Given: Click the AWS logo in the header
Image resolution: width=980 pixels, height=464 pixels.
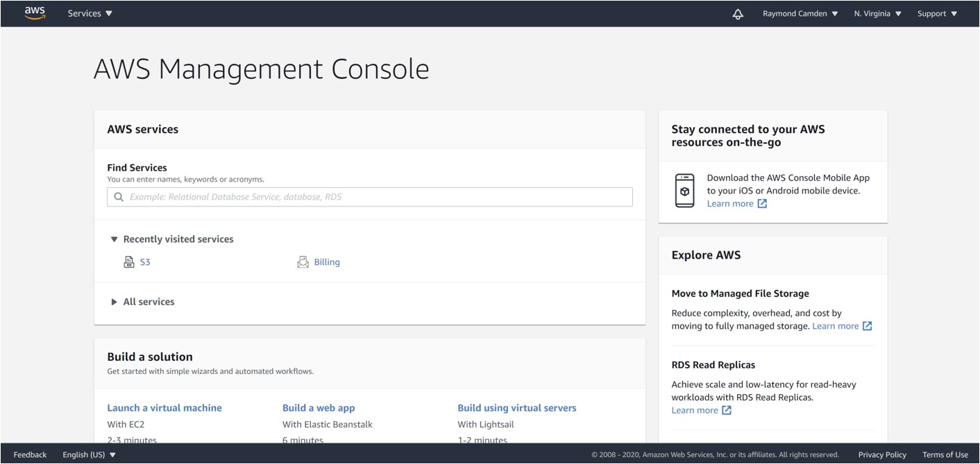Looking at the screenshot, I should [x=35, y=12].
